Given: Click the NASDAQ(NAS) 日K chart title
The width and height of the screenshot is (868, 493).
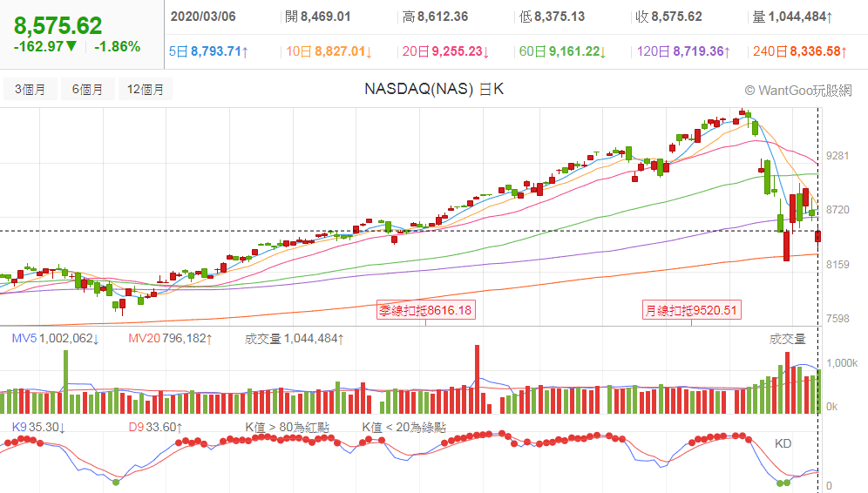Looking at the screenshot, I should pyautogui.click(x=433, y=89).
